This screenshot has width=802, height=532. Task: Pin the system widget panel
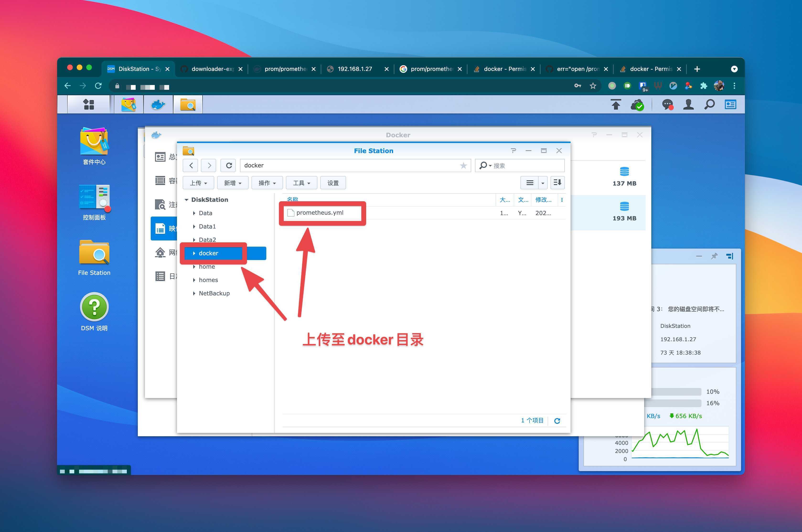pyautogui.click(x=714, y=256)
